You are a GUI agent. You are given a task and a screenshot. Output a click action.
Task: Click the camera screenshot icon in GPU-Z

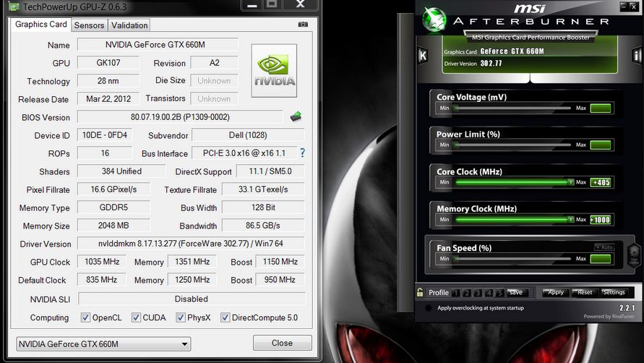pyautogui.click(x=303, y=25)
